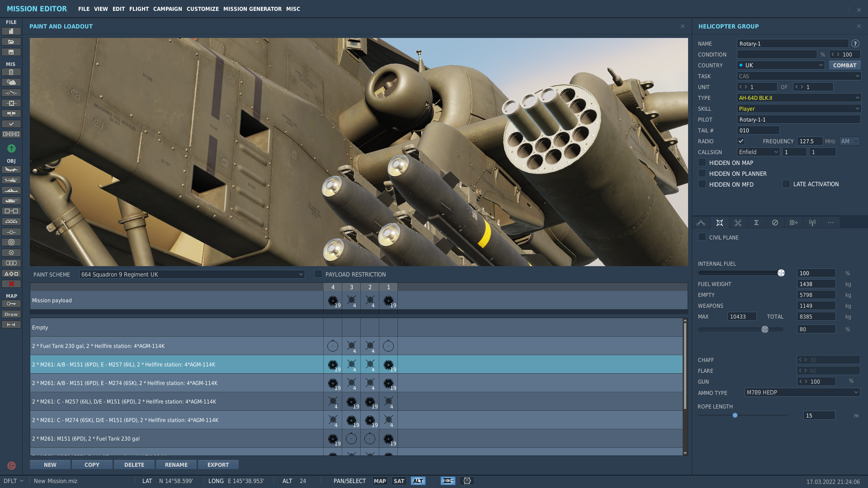This screenshot has width=868, height=488.
Task: Enable the Payload Restriction checkbox
Action: [318, 274]
